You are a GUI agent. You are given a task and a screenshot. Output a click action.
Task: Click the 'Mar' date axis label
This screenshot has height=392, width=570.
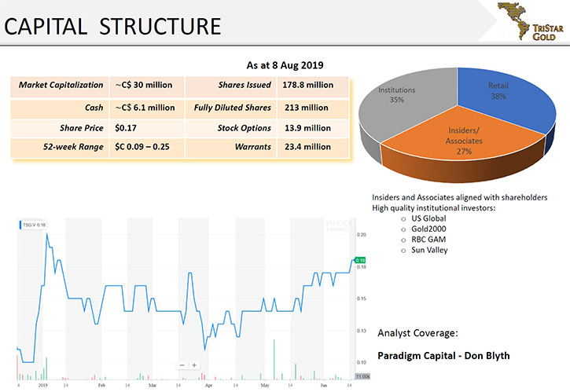point(153,385)
